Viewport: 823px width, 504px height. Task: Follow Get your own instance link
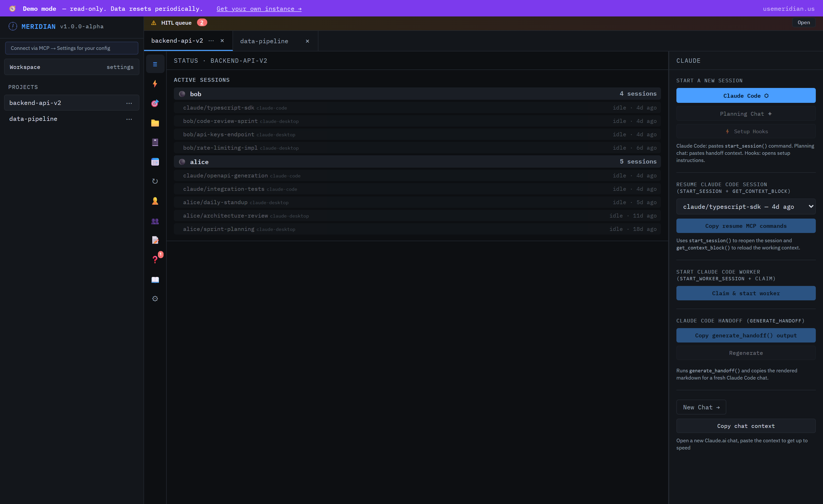tap(259, 9)
